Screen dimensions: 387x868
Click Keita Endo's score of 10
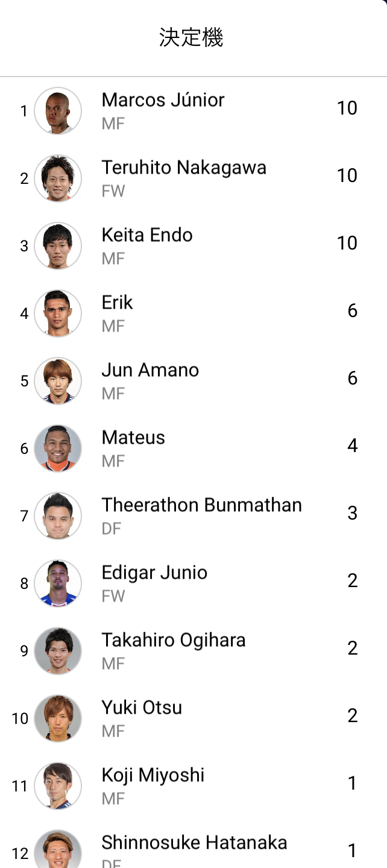(347, 243)
